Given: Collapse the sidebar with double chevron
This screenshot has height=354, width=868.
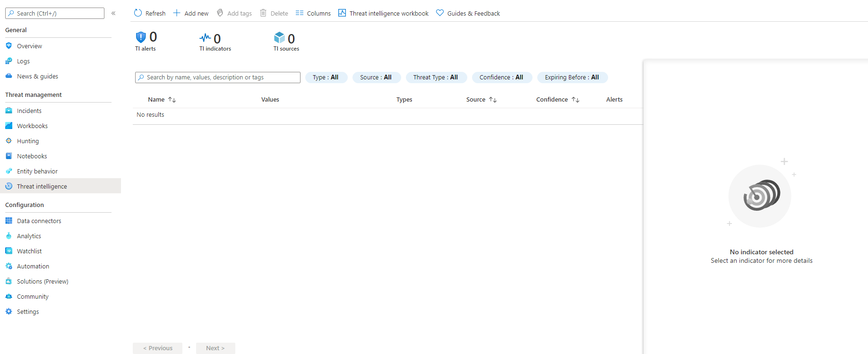Looking at the screenshot, I should click(x=113, y=13).
